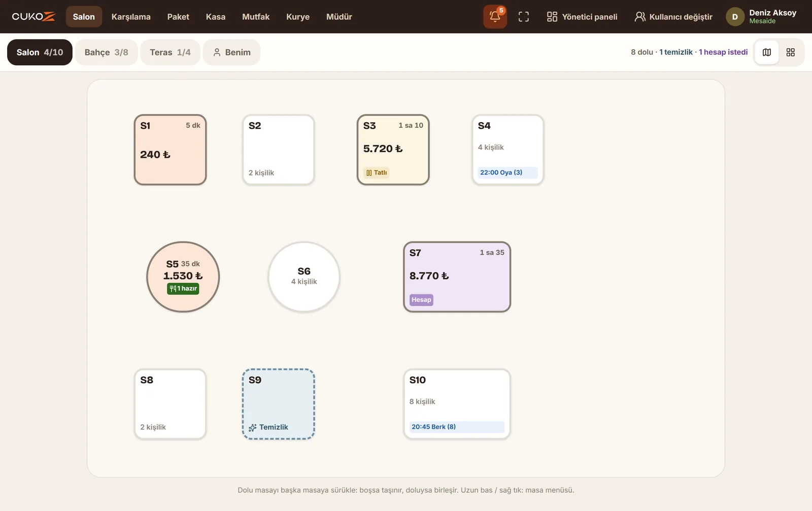Click the Tatlı tag on table S3

(377, 173)
